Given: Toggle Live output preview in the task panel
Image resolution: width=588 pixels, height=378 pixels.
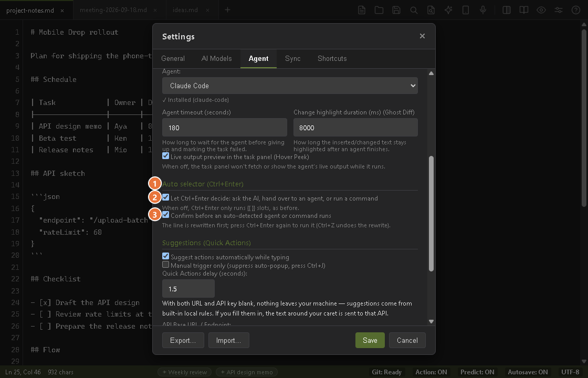Looking at the screenshot, I should [165, 155].
